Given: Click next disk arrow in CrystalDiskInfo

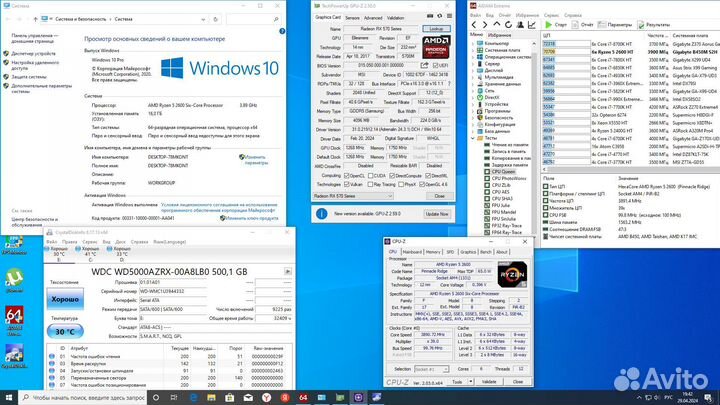Looking at the screenshot, I should 288,271.
